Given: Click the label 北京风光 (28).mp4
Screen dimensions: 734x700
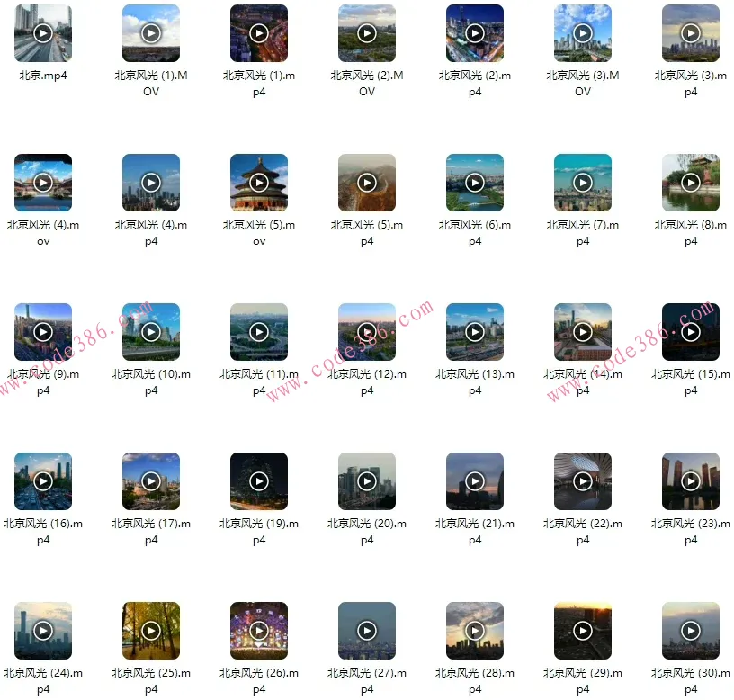Looking at the screenshot, I should click(475, 681).
